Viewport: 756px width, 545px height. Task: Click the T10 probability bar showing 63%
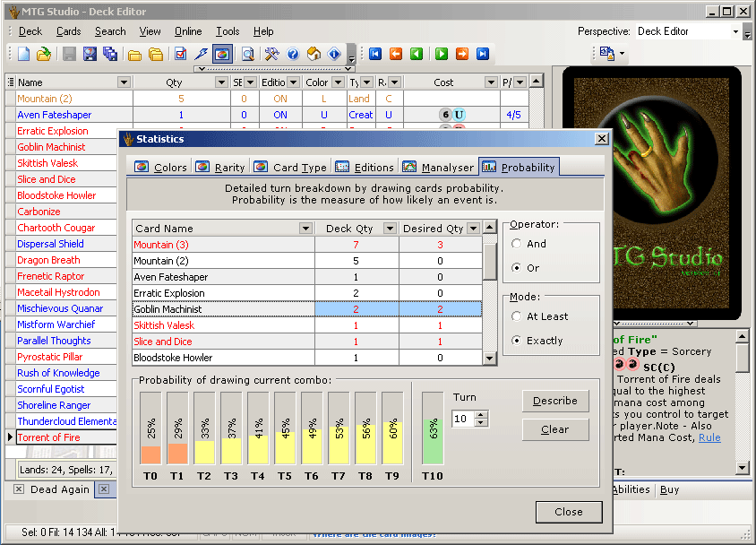click(x=433, y=428)
